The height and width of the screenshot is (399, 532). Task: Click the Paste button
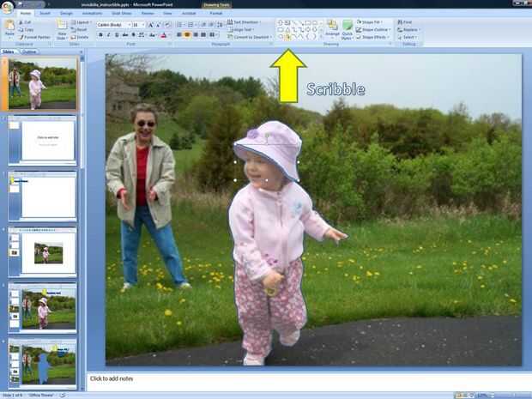click(9, 28)
